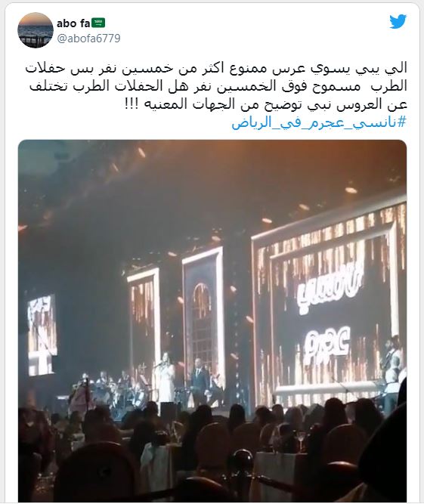Click the Saudi flag emoji beside the name
424x504 pixels.
(98, 23)
